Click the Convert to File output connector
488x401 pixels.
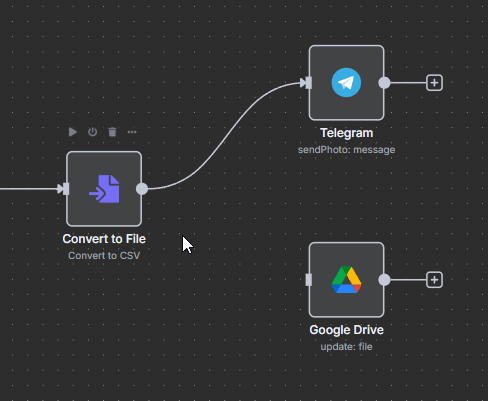point(142,189)
